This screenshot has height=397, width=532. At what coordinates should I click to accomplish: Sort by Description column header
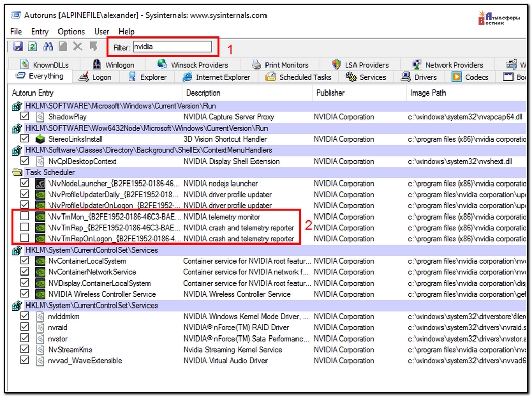point(247,93)
